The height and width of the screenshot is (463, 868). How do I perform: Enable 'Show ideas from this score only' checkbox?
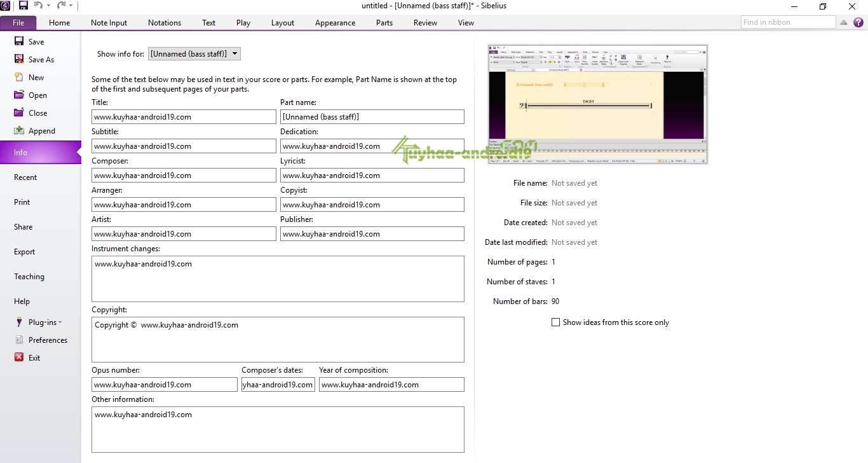click(x=556, y=322)
